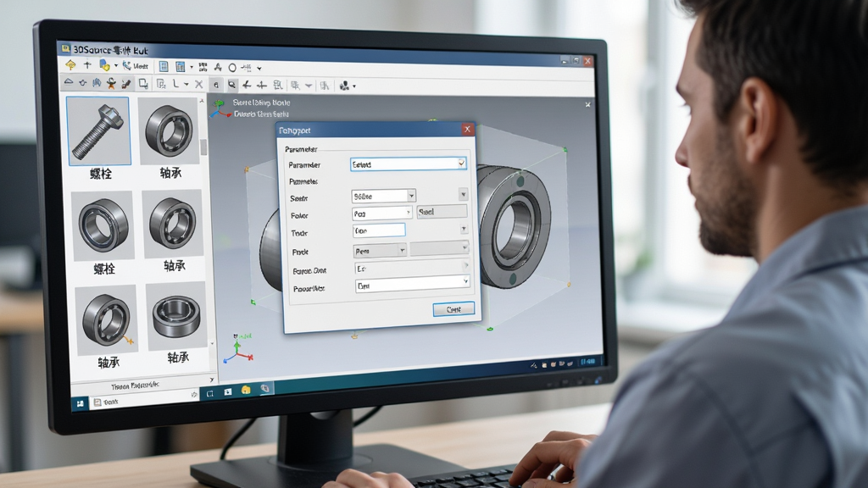Image resolution: width=868 pixels, height=488 pixels.
Task: Open the bottom wide dropdown in the dialog
Action: coord(413,285)
